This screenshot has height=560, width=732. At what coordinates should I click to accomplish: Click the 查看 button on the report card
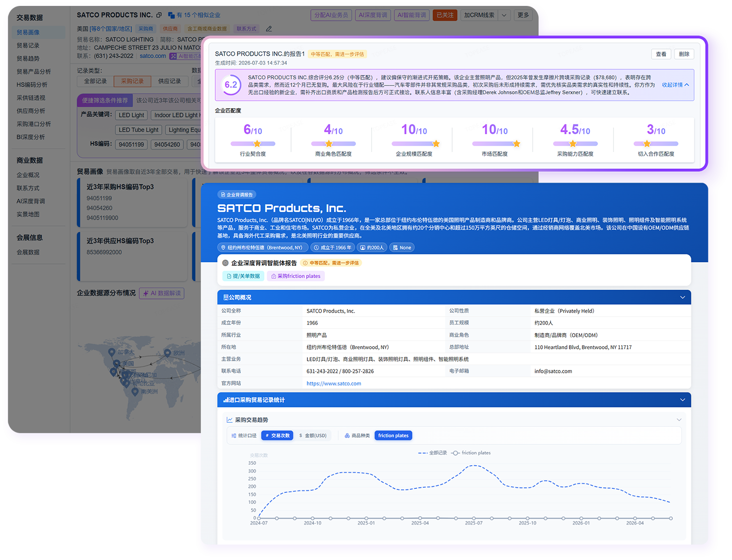coord(661,54)
